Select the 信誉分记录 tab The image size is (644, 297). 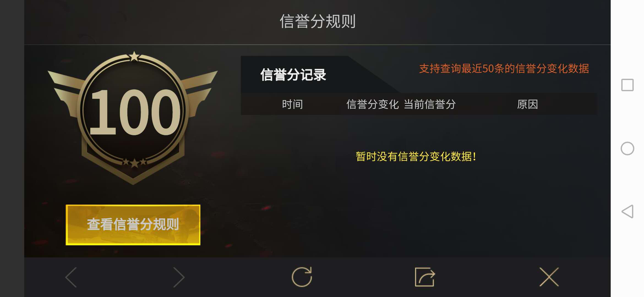(293, 75)
